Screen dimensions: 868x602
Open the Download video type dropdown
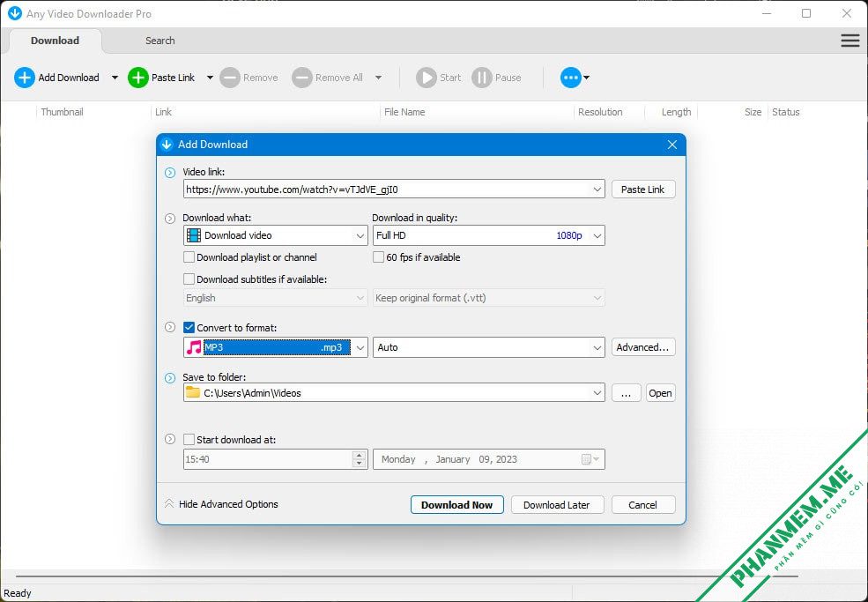(360, 235)
